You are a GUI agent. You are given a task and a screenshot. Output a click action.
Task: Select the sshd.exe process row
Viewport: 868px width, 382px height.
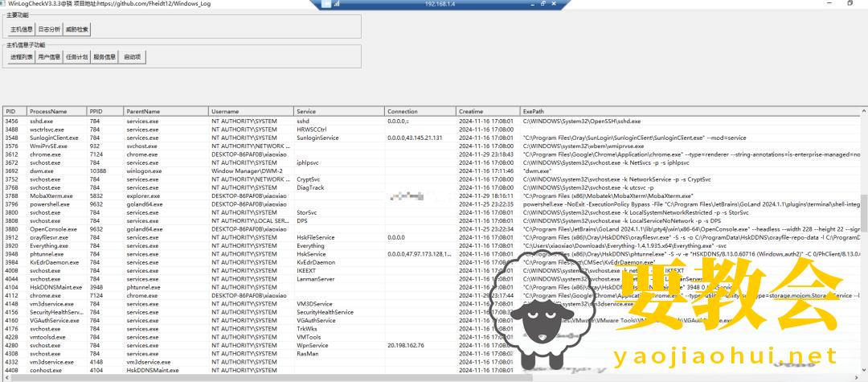click(x=48, y=121)
